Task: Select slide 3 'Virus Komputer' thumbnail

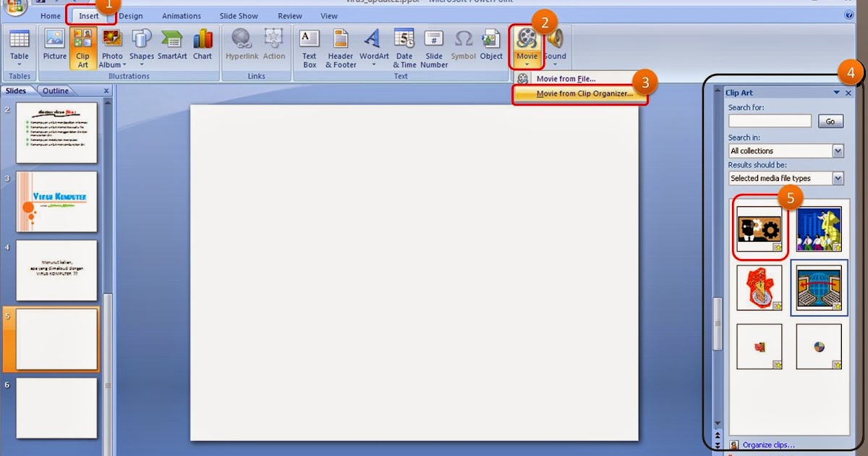Action: (56, 202)
